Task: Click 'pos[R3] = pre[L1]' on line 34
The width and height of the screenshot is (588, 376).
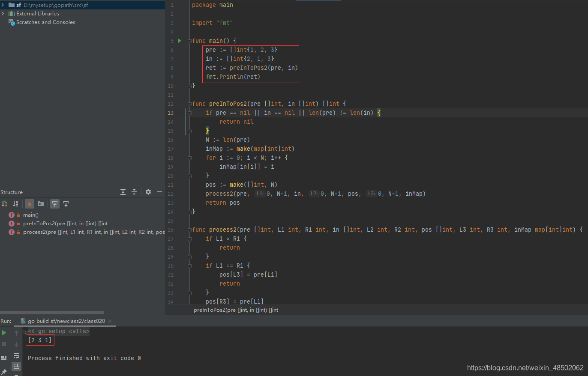Action: click(x=235, y=302)
